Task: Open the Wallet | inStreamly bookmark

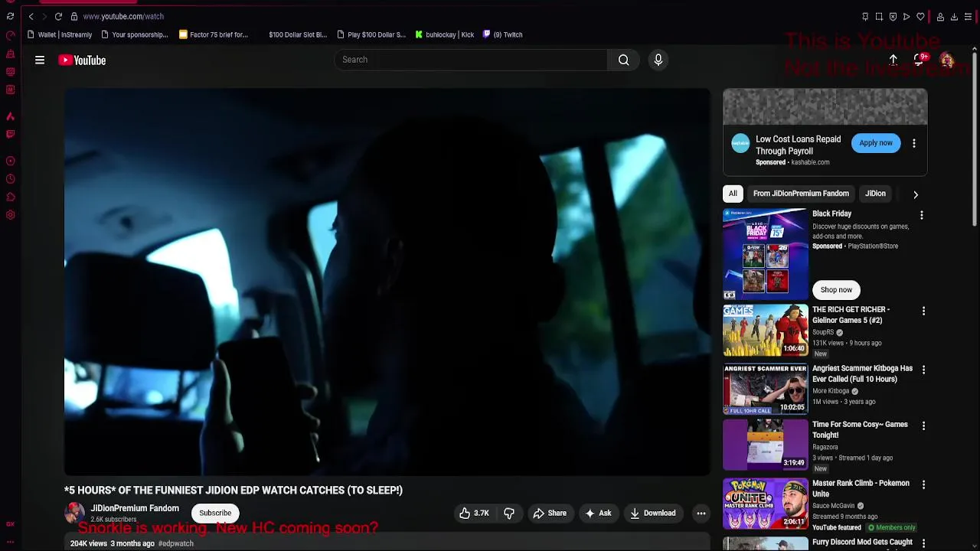Action: point(60,34)
